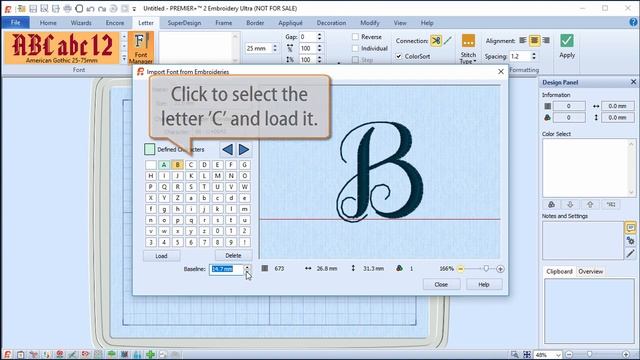This screenshot has width=640, height=360.
Task: Click the status bar zoom slider handle
Action: [589, 354]
